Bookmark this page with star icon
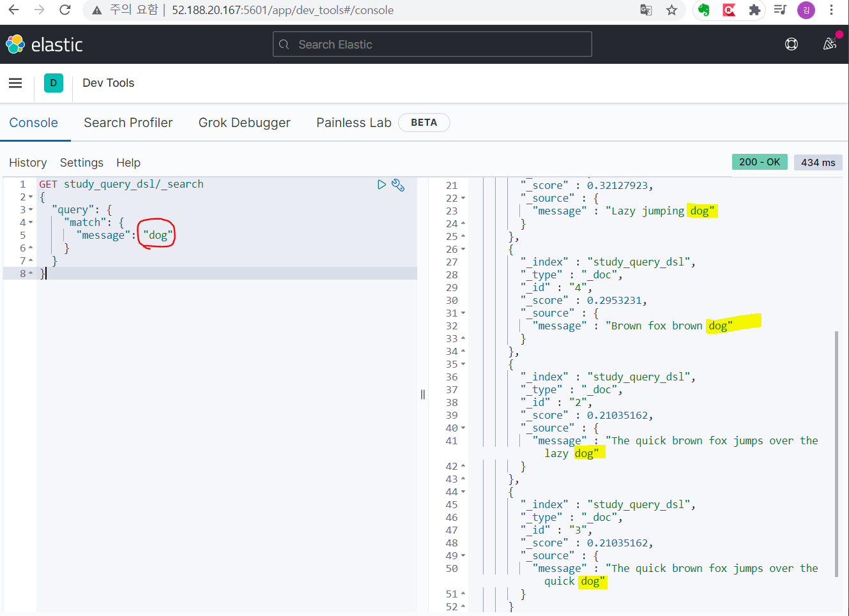849x616 pixels. click(x=671, y=10)
